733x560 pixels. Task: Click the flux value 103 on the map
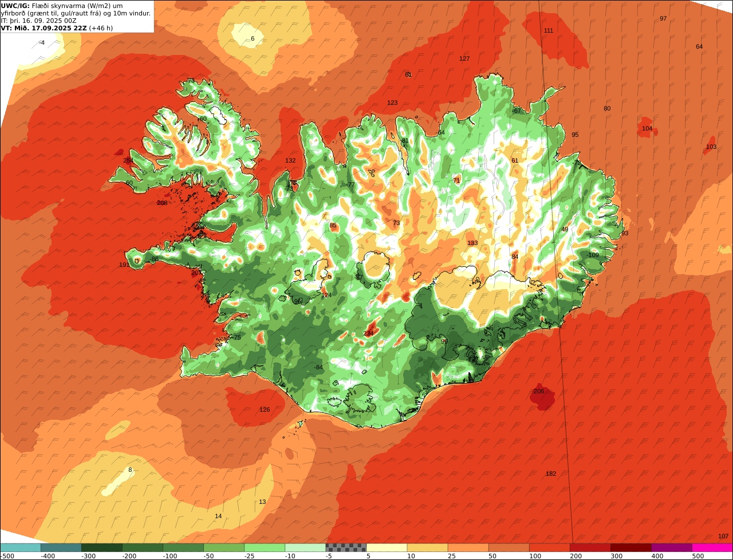[x=711, y=147]
